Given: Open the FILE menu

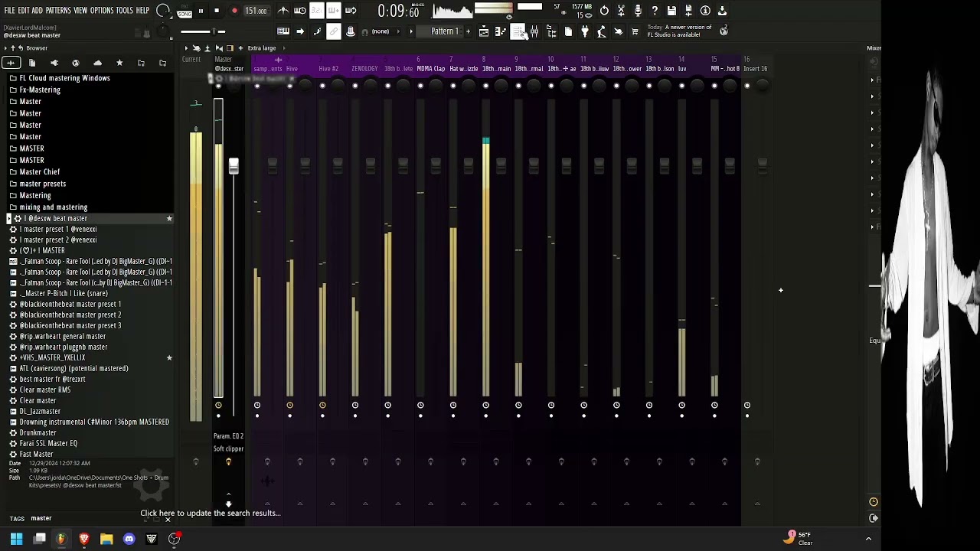Looking at the screenshot, I should (x=10, y=11).
